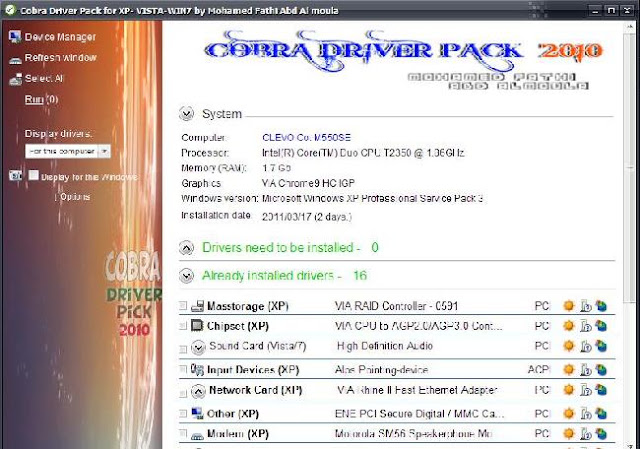Image resolution: width=640 pixels, height=449 pixels.
Task: Open the info document icon for Sound Card
Action: 586,346
